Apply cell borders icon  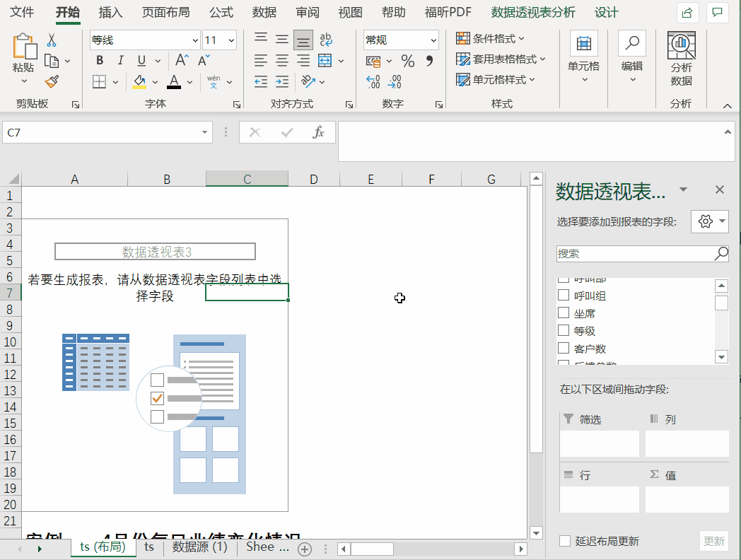[99, 82]
